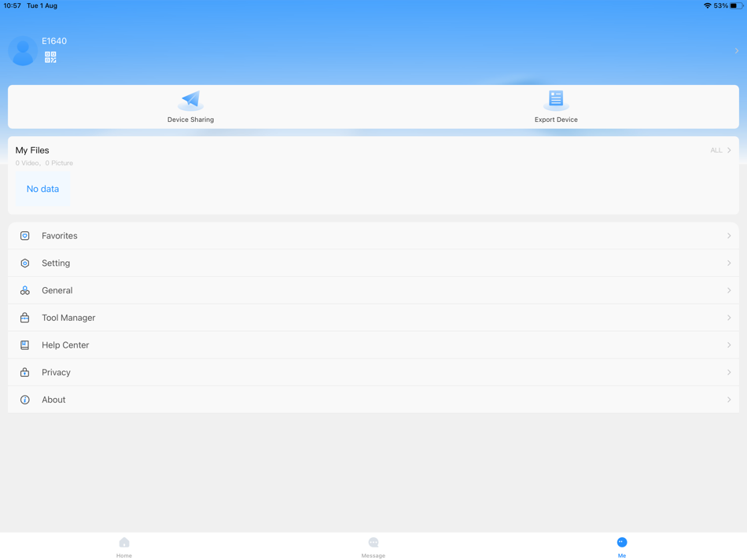The width and height of the screenshot is (747, 560).
Task: Open the About row via its chevron
Action: click(x=729, y=399)
